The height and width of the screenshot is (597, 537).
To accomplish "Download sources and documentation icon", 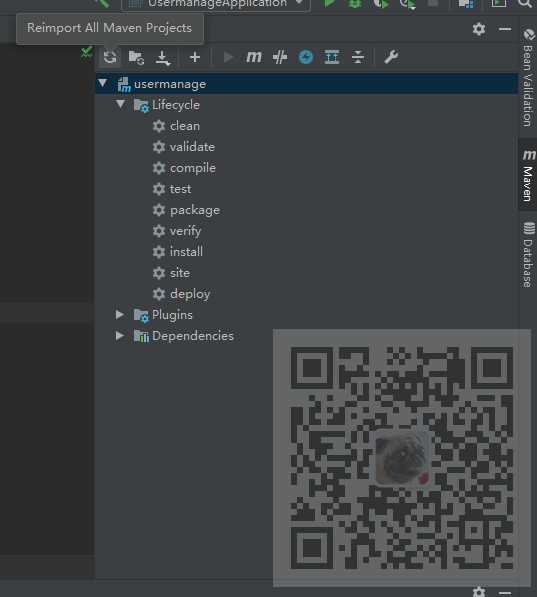I will (x=163, y=57).
